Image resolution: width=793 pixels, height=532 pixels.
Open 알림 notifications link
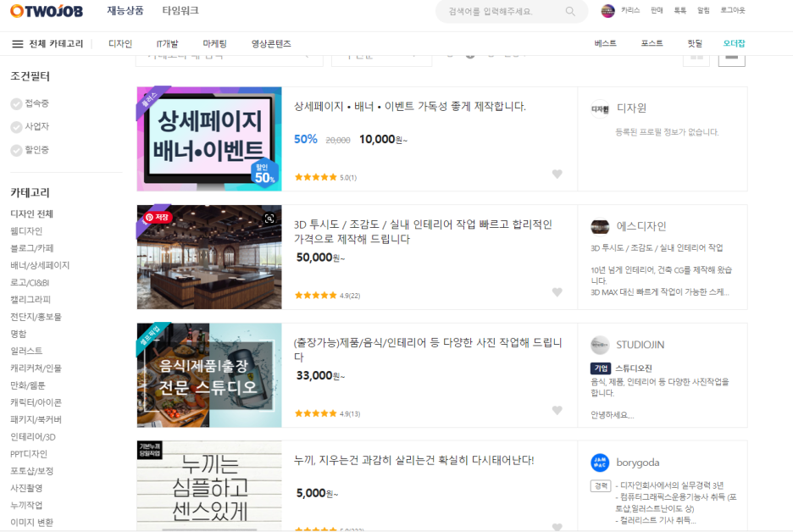pos(703,10)
